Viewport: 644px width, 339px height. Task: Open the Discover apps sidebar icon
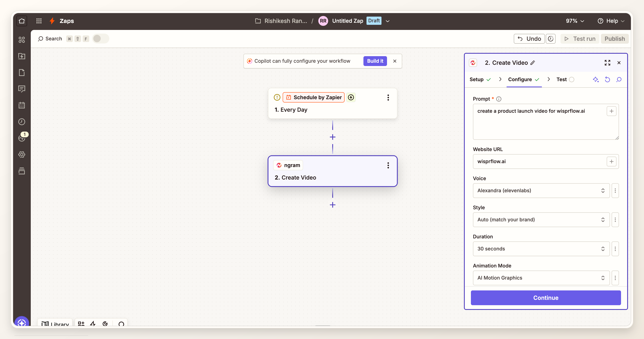point(22,40)
